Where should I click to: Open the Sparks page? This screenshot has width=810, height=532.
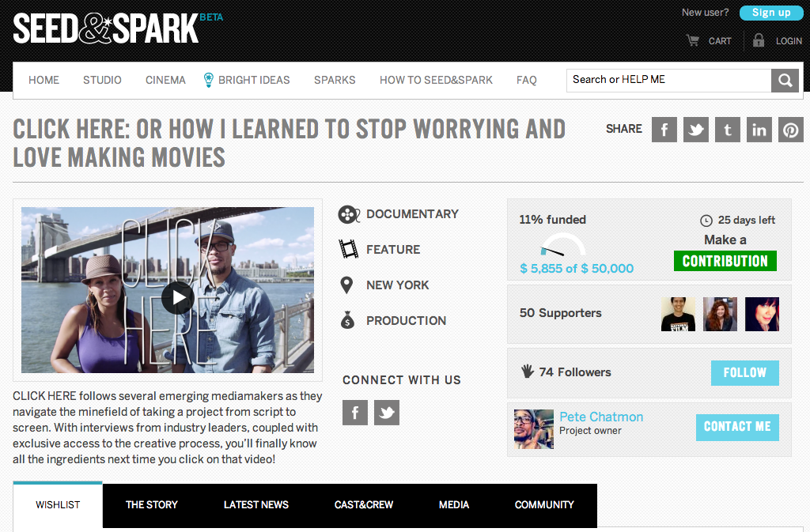tap(335, 80)
